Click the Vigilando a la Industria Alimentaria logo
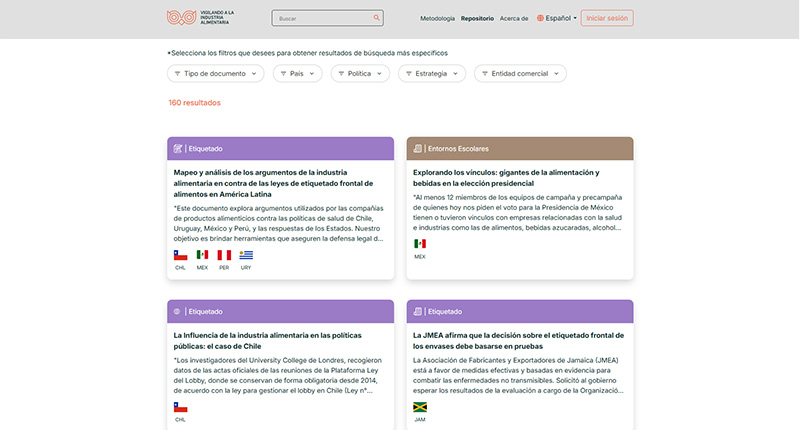 pos(201,18)
